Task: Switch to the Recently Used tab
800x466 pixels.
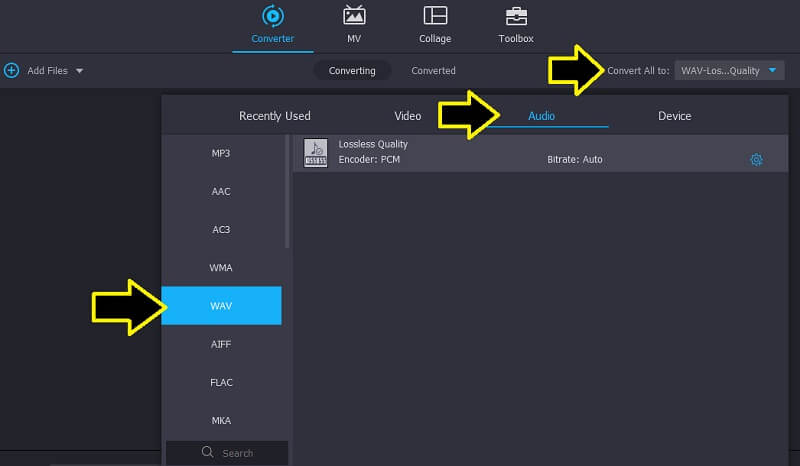Action: point(274,116)
